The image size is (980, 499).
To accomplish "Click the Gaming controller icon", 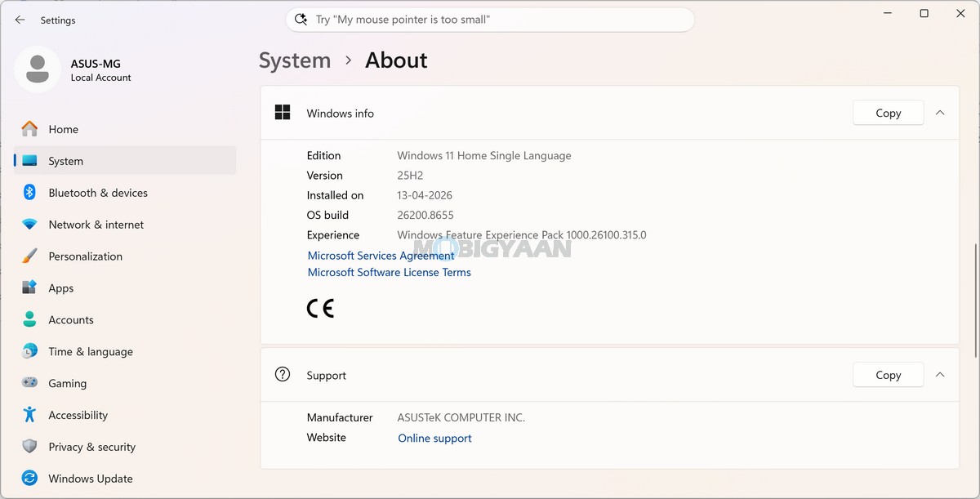I will (x=29, y=383).
